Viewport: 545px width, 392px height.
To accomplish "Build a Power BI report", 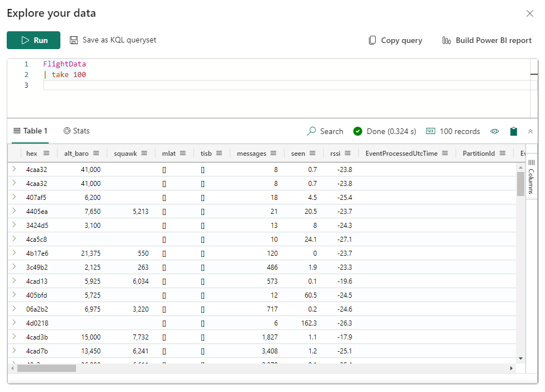I will click(487, 40).
